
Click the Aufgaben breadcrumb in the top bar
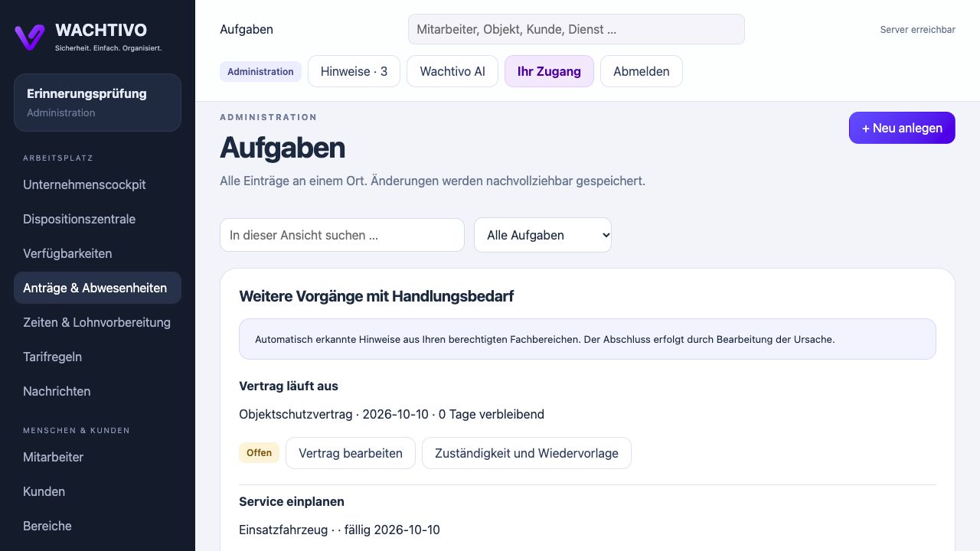[247, 29]
